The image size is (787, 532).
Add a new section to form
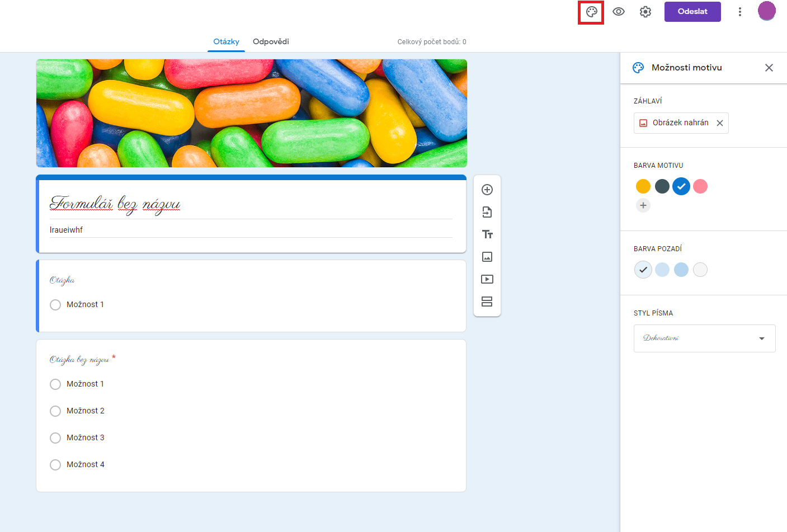click(487, 302)
